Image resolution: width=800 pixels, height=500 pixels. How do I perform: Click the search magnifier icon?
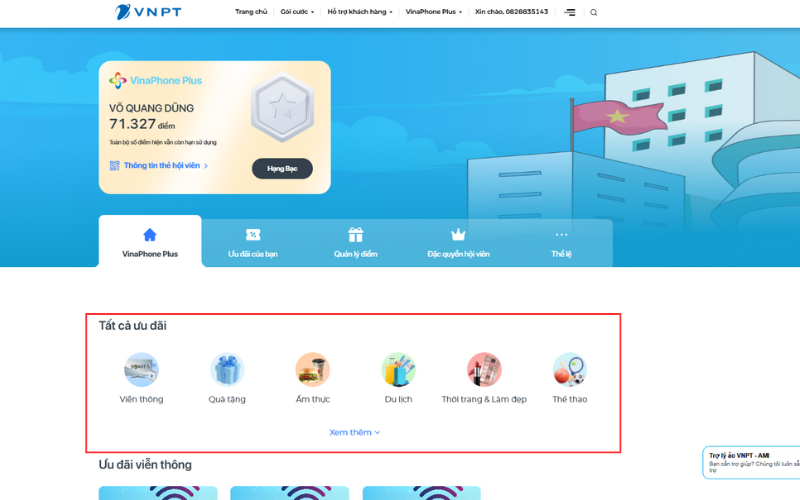(x=593, y=12)
